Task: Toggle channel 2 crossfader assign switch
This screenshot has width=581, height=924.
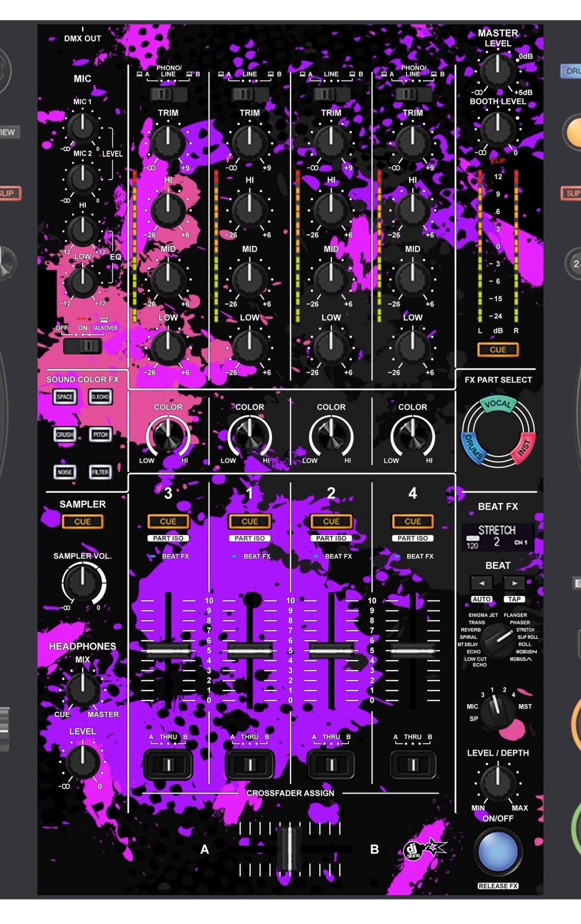Action: 331,765
